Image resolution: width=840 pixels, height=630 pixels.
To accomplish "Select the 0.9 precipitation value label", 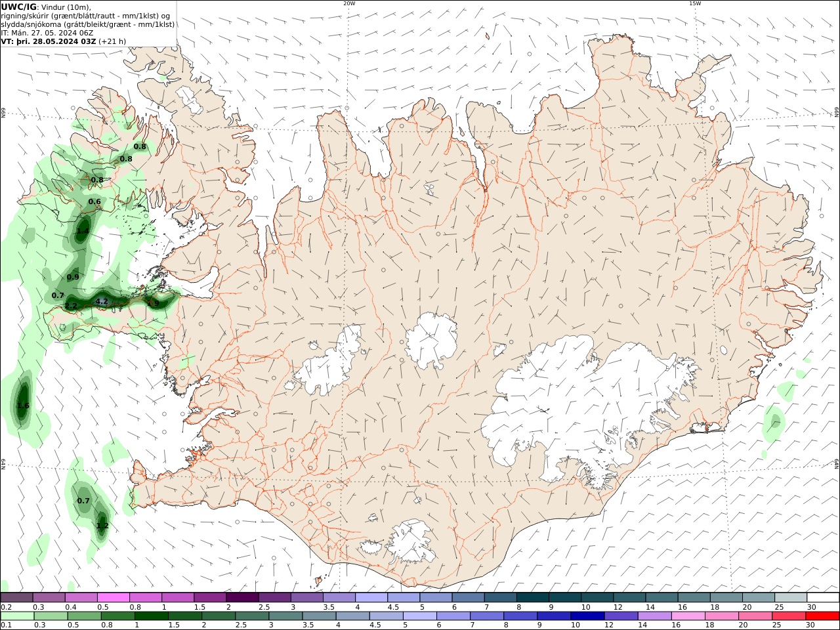I will (73, 277).
